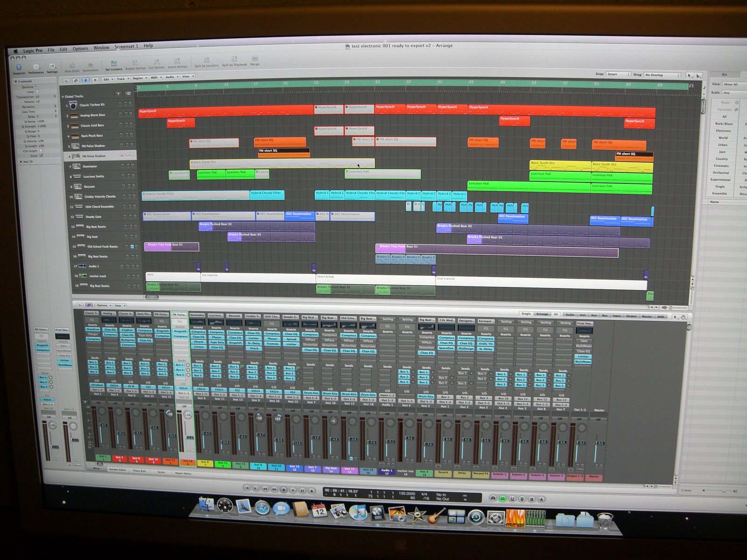Click the Insert Section toolbar icon
The width and height of the screenshot is (747, 560).
[x=177, y=63]
